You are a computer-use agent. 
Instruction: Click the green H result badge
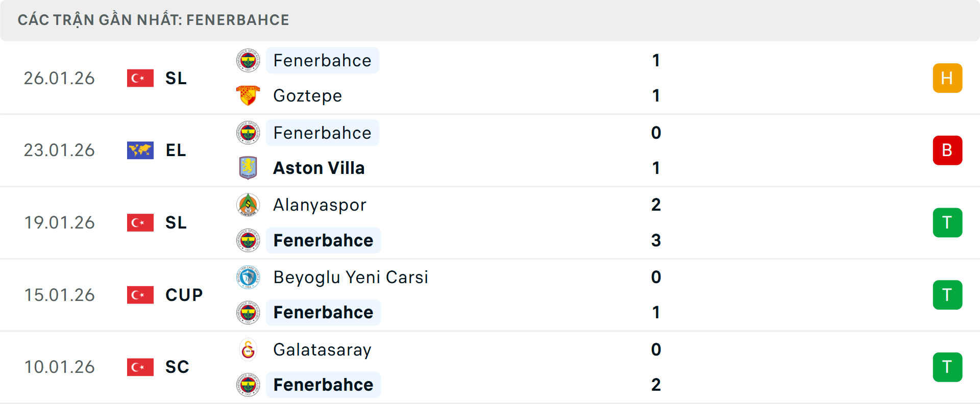coord(947,78)
